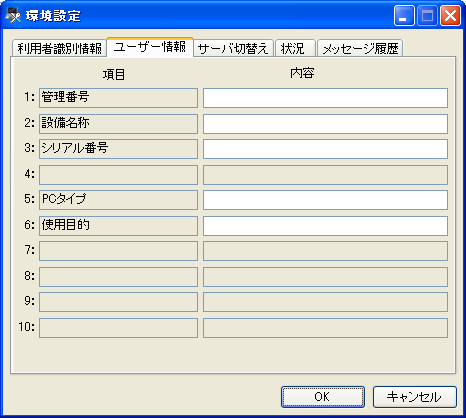Focus the 使用目的 content input field
The height and width of the screenshot is (418, 466).
point(325,226)
